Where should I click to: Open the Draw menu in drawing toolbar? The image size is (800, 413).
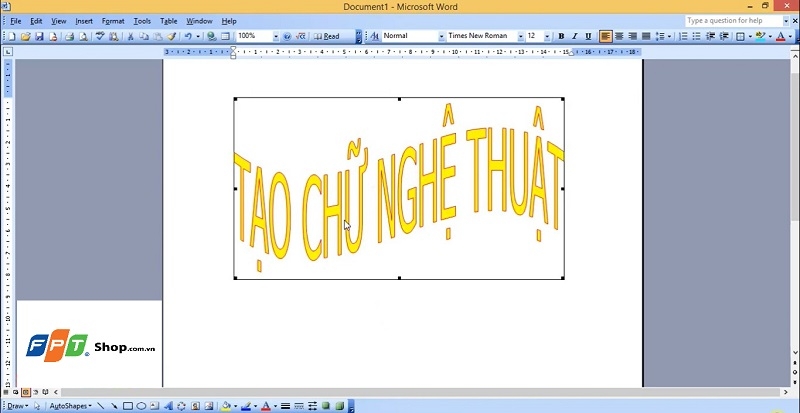tap(18, 406)
